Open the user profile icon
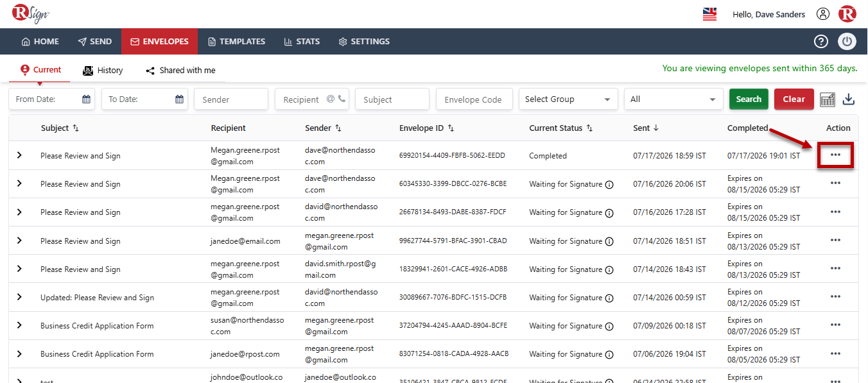This screenshot has width=868, height=383. [x=823, y=14]
